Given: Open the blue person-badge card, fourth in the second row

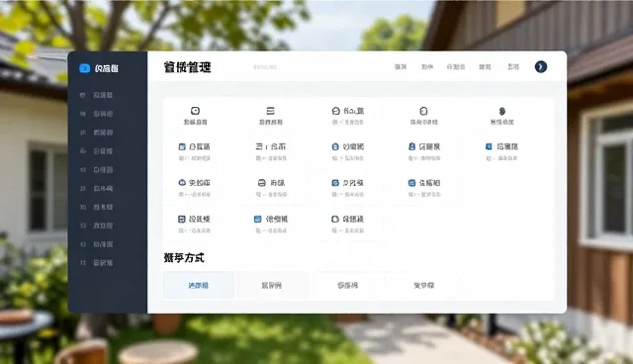Looking at the screenshot, I should [424, 151].
